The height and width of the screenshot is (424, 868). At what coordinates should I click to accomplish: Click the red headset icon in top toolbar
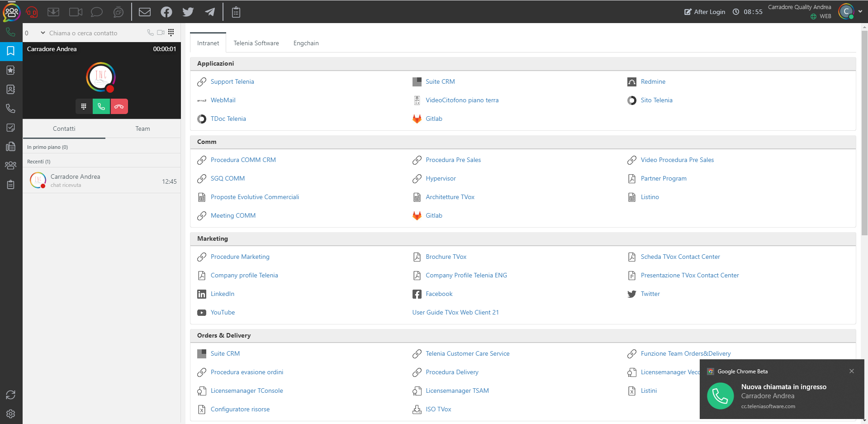(32, 12)
